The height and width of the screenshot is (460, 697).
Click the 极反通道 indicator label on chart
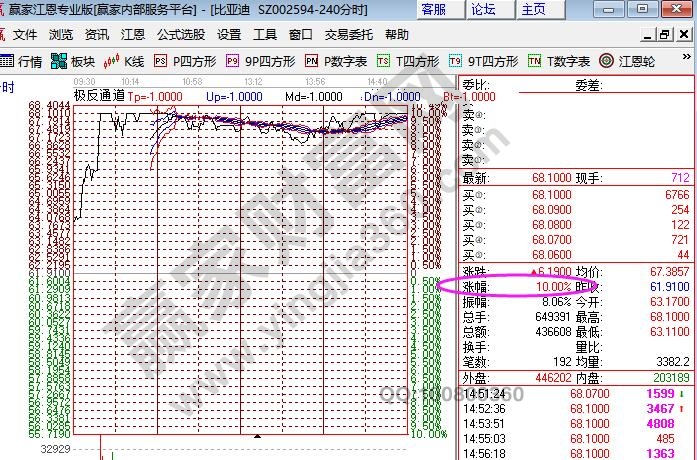tap(99, 96)
